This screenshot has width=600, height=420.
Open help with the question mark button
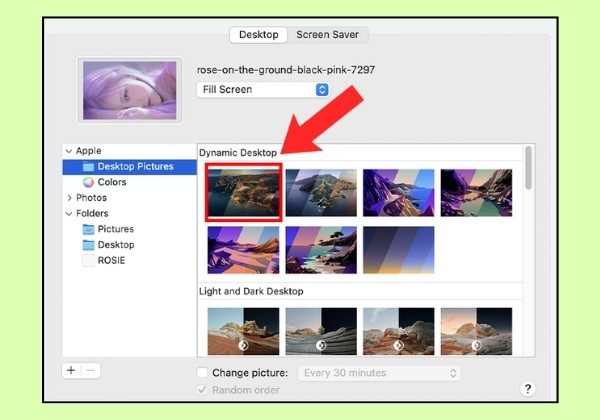[527, 389]
